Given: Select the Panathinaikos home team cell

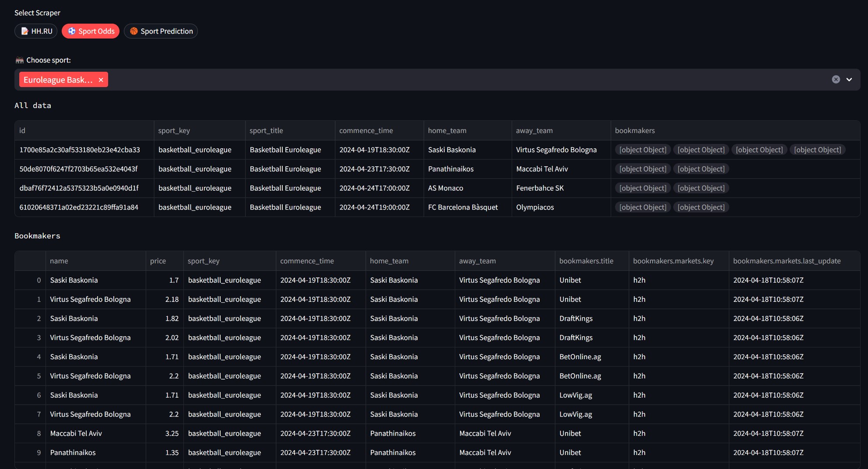Looking at the screenshot, I should [451, 169].
